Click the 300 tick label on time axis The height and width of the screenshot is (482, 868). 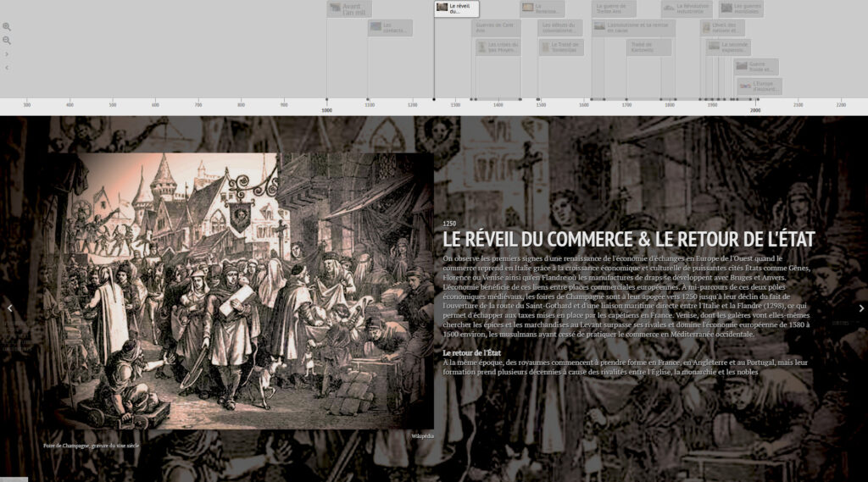pyautogui.click(x=26, y=104)
